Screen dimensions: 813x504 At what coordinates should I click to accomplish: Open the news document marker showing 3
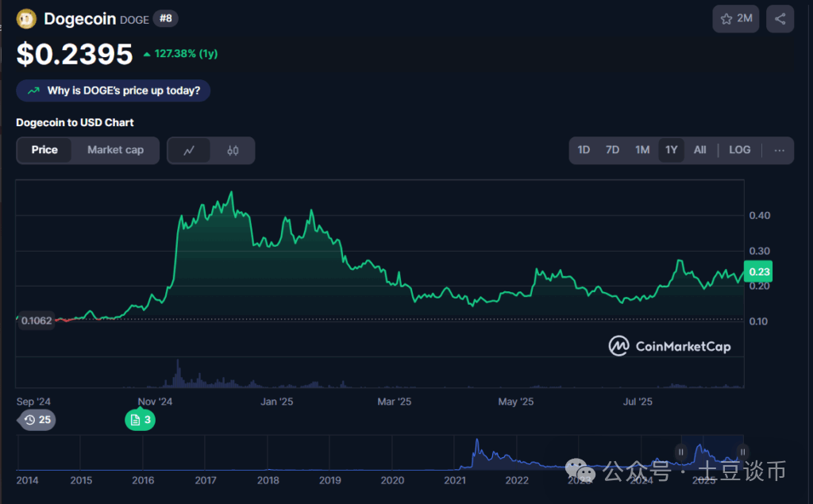140,420
